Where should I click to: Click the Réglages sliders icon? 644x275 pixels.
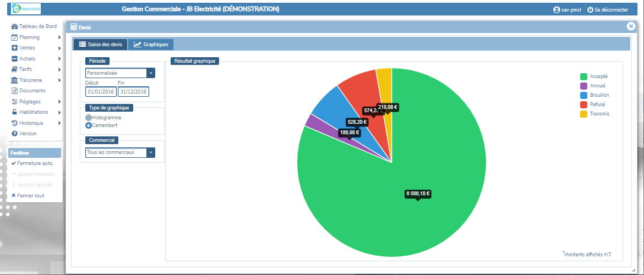(x=14, y=101)
